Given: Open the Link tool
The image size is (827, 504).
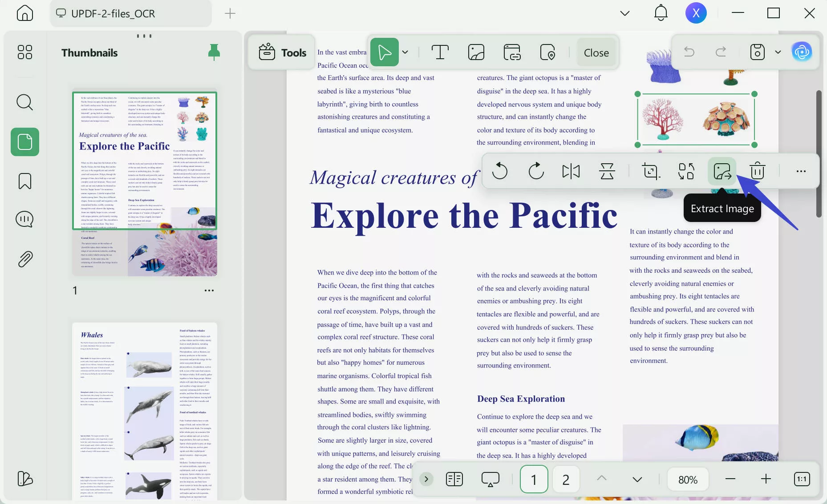Looking at the screenshot, I should pyautogui.click(x=512, y=52).
